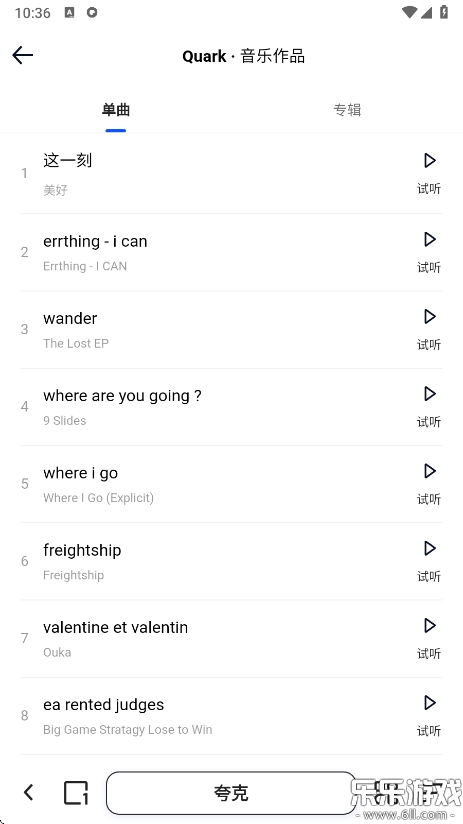The height and width of the screenshot is (824, 463).
Task: Check battery status icon in status bar
Action: [444, 12]
